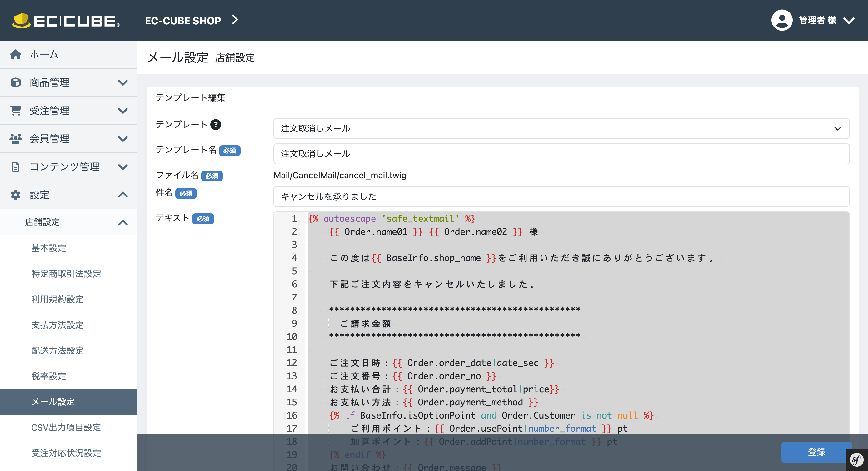
Task: Click line 1 in the code editor
Action: point(392,219)
